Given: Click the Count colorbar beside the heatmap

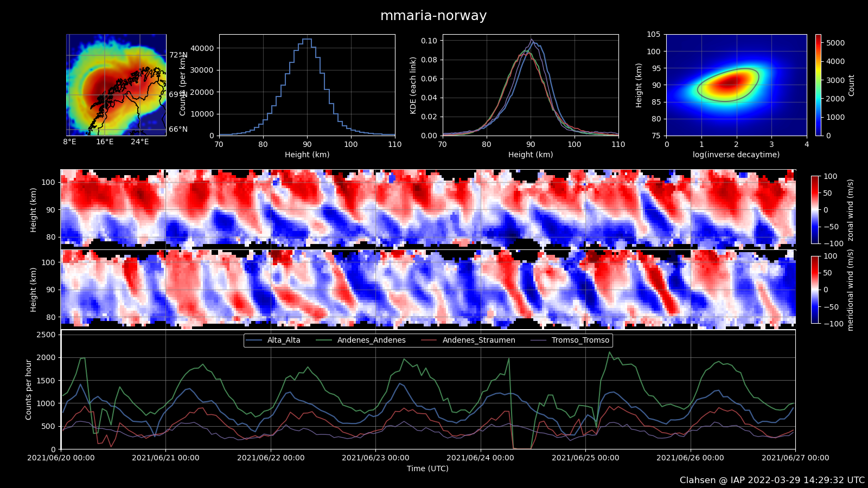Looking at the screenshot, I should click(x=818, y=85).
